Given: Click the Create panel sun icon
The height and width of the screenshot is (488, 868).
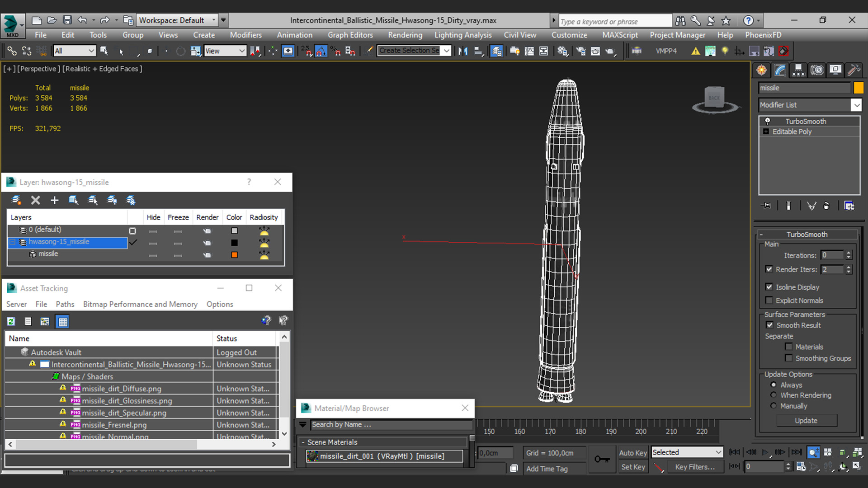Looking at the screenshot, I should (x=762, y=70).
